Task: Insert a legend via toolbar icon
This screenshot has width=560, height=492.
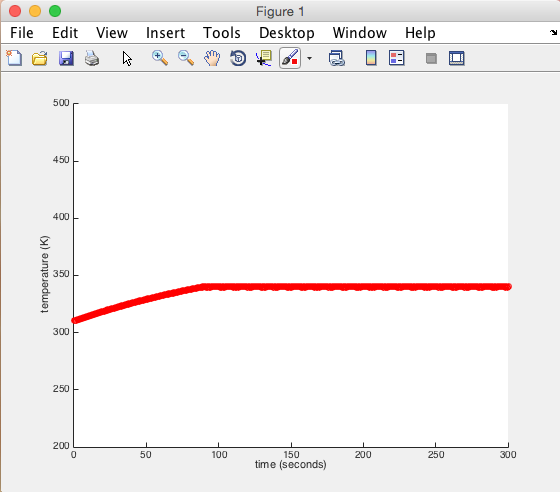Action: click(396, 58)
